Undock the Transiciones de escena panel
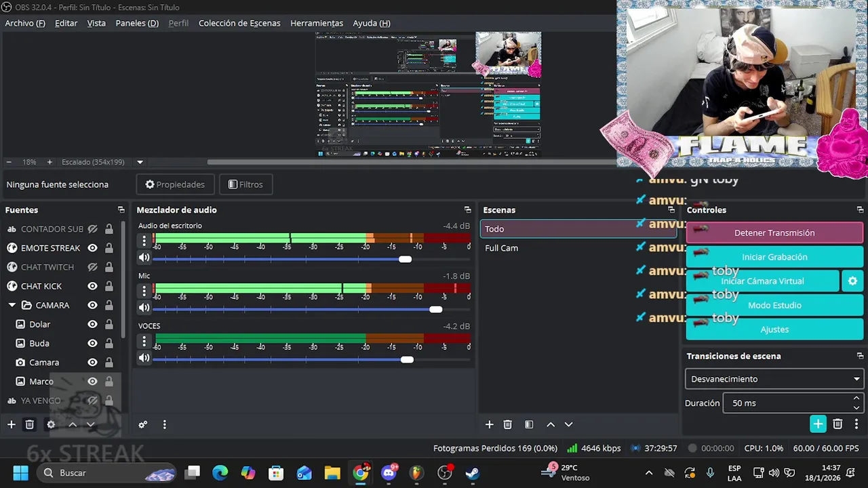Image resolution: width=868 pixels, height=488 pixels. pyautogui.click(x=860, y=356)
